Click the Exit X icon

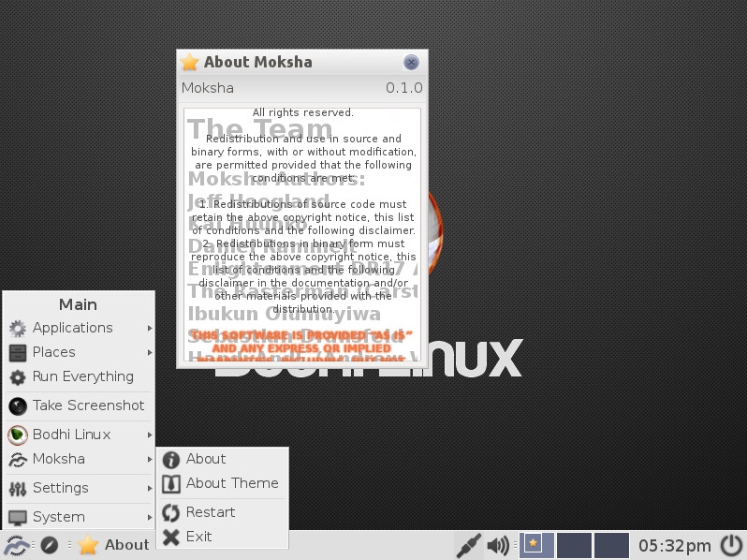(171, 538)
